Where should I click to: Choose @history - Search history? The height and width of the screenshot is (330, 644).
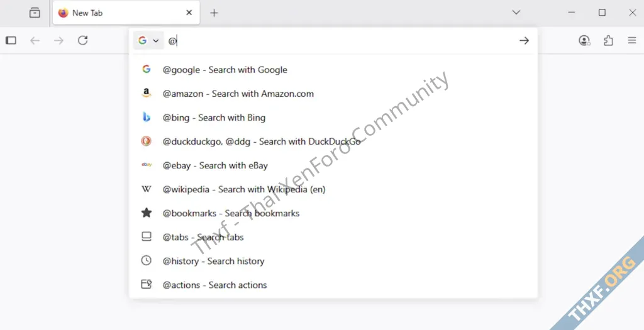pyautogui.click(x=333, y=261)
